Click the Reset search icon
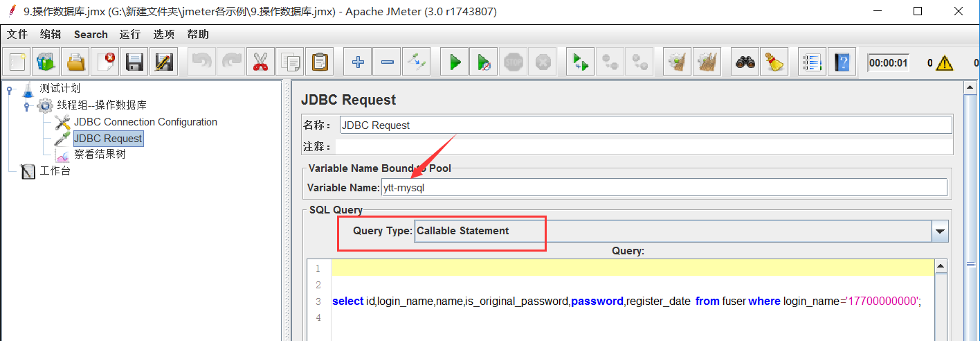980x341 pixels. coord(774,62)
